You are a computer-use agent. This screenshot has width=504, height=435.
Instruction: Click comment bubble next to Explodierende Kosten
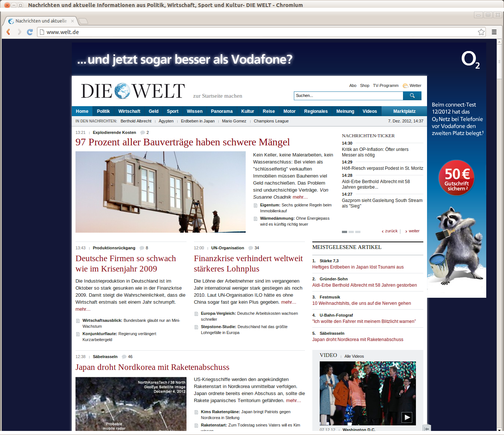click(142, 132)
